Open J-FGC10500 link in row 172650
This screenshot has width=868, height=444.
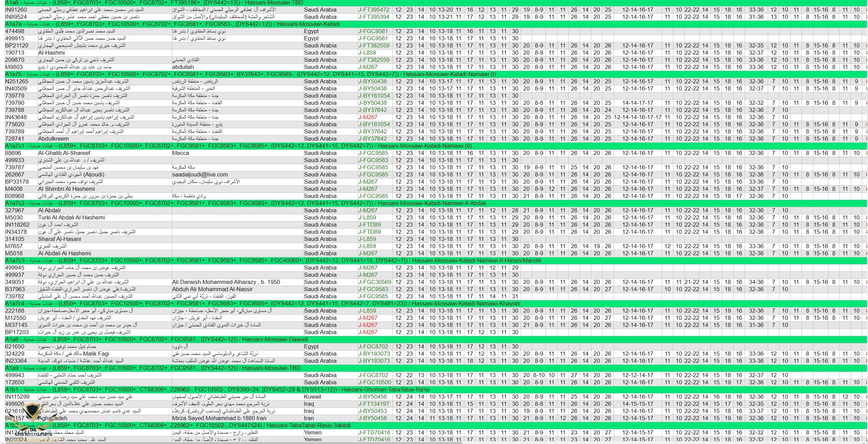375,382
